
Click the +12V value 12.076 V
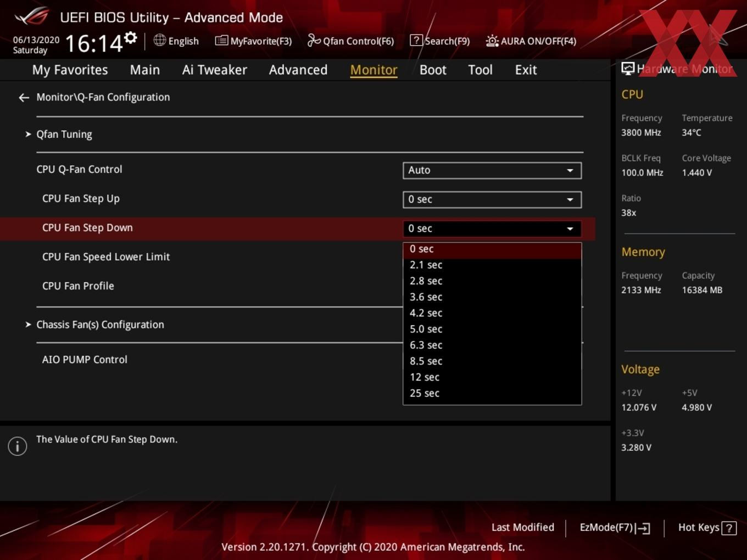(639, 408)
